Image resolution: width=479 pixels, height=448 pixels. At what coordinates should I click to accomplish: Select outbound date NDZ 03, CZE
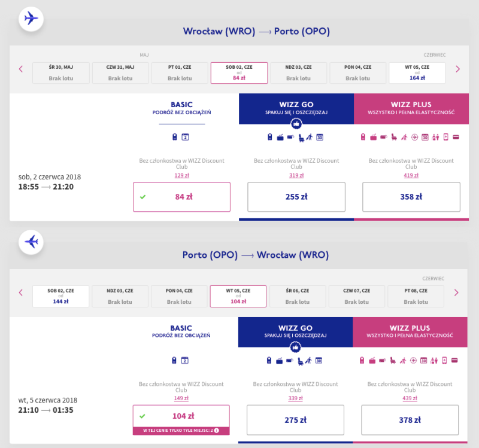coord(298,72)
